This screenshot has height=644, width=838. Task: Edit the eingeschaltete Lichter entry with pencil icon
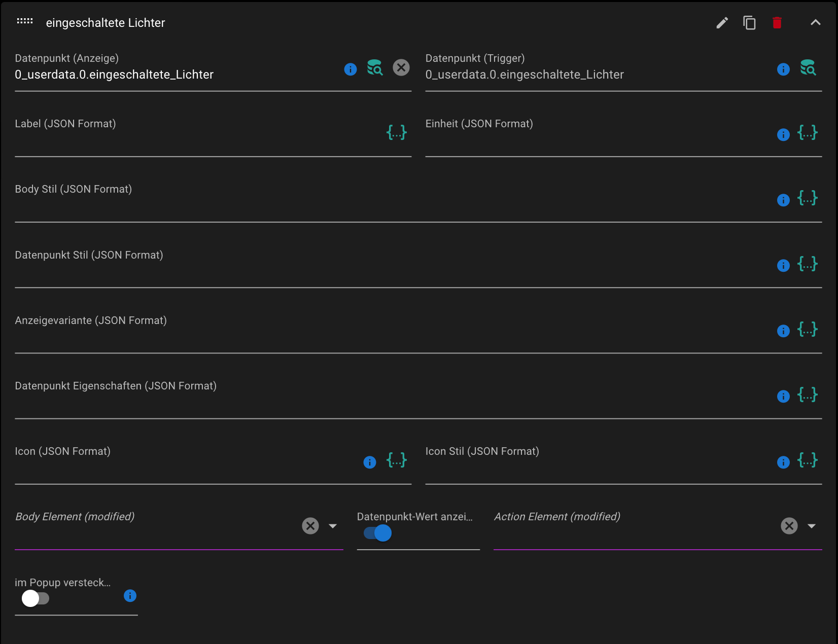coord(722,23)
